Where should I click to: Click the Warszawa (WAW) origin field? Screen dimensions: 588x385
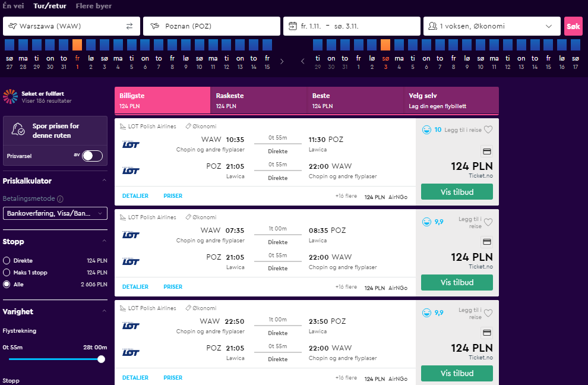[71, 26]
